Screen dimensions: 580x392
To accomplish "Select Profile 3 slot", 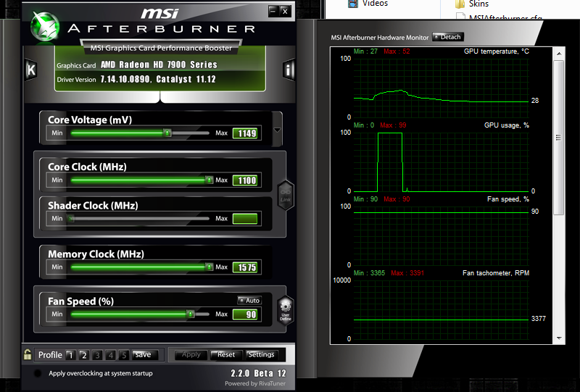I will point(97,355).
